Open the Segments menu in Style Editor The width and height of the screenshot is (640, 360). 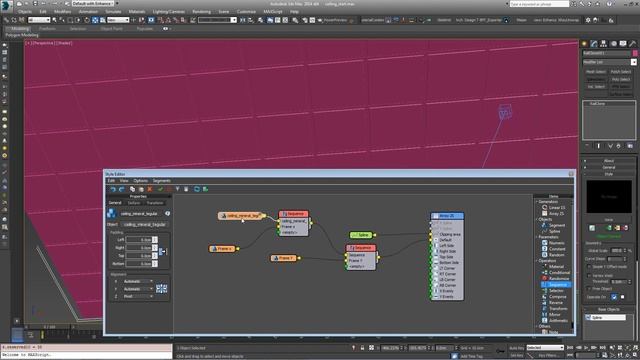point(162,180)
